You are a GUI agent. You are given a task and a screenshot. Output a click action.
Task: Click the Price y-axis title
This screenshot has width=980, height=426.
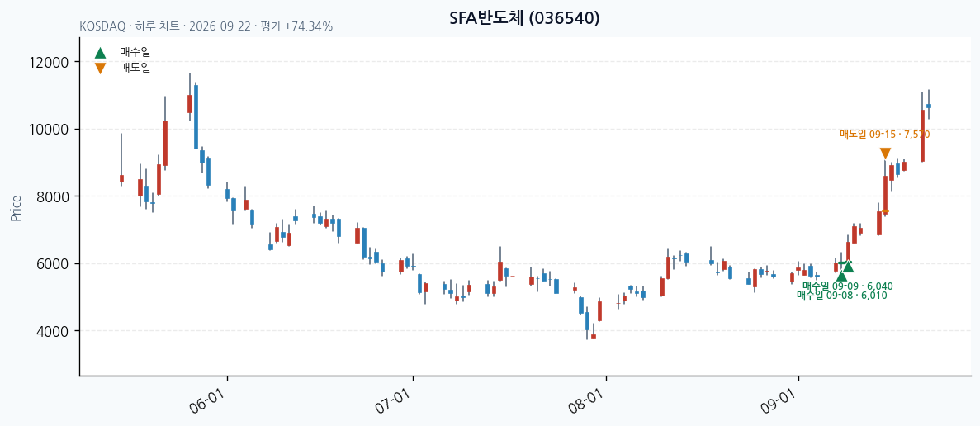point(17,209)
